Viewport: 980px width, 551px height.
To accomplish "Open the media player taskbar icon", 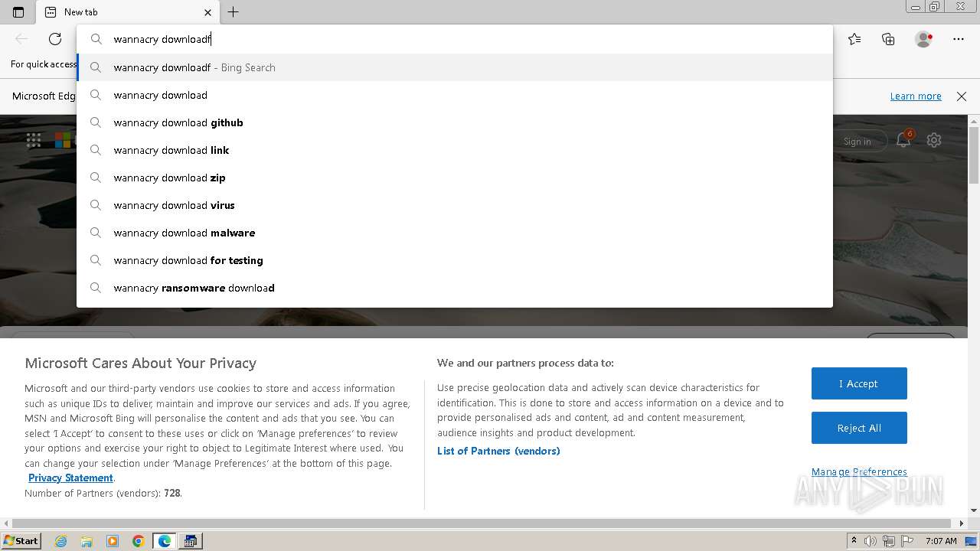I will (x=113, y=541).
